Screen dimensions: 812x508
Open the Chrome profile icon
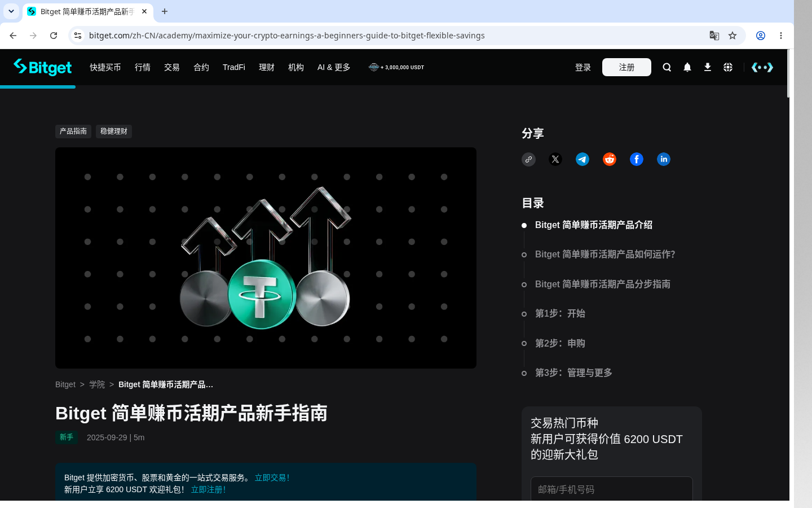[761, 36]
